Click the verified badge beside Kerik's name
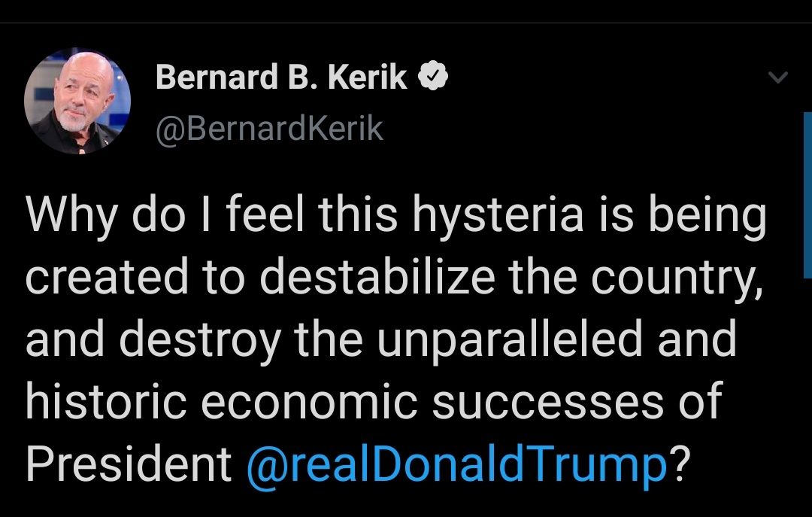Image resolution: width=812 pixels, height=517 pixels. click(x=432, y=78)
